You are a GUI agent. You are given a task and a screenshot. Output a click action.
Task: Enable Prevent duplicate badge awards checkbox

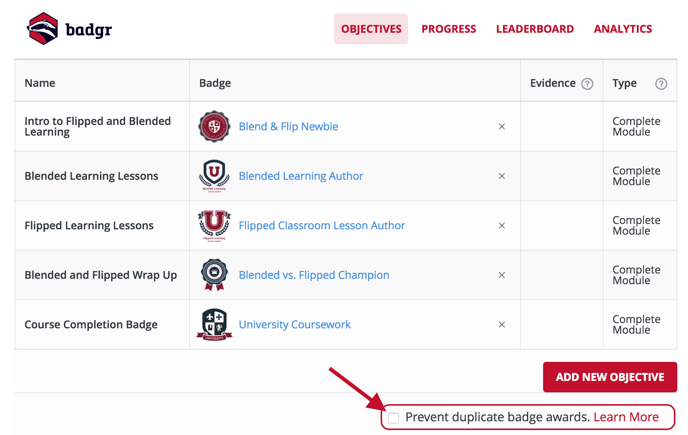point(394,418)
